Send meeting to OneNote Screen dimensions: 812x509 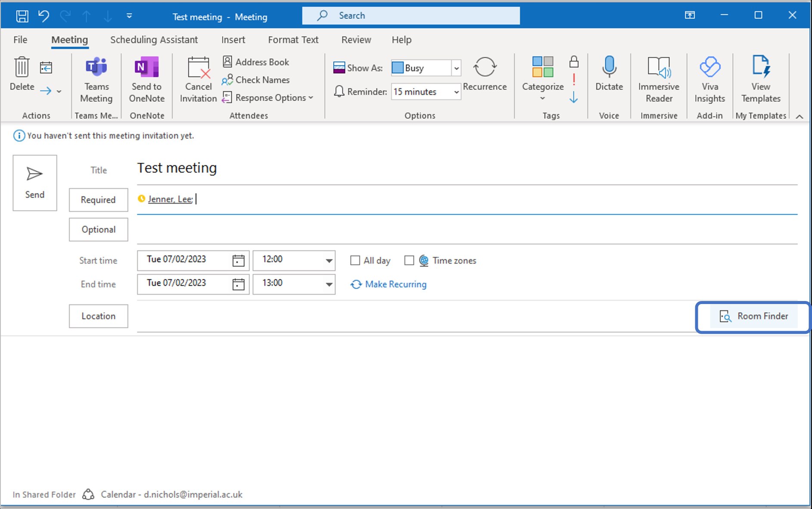(146, 68)
